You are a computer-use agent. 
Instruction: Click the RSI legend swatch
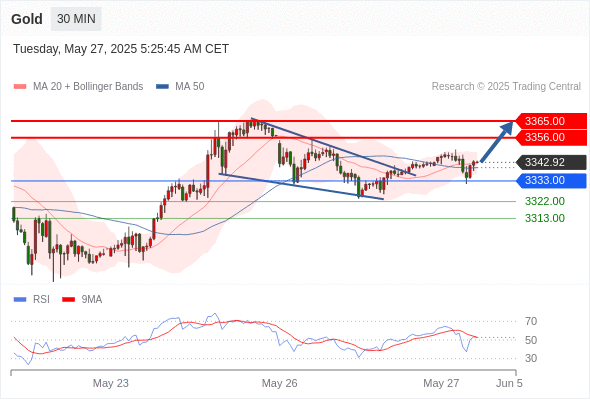[x=20, y=300]
